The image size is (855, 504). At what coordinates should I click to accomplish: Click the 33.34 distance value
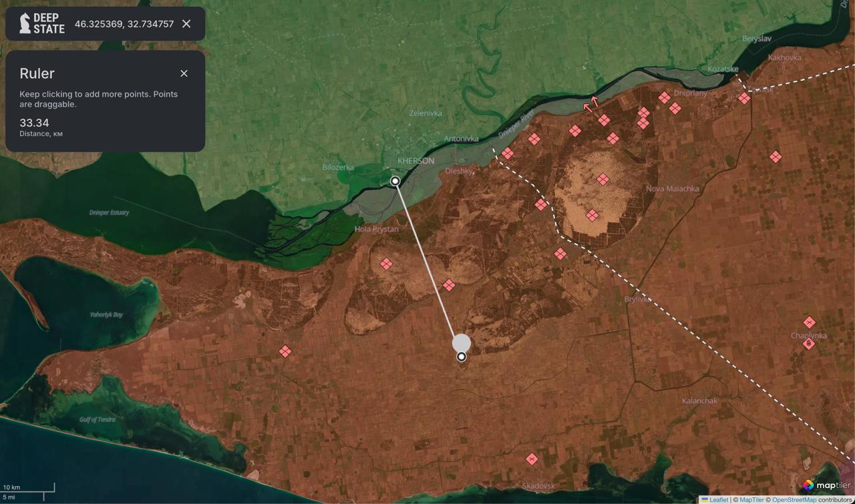34,123
